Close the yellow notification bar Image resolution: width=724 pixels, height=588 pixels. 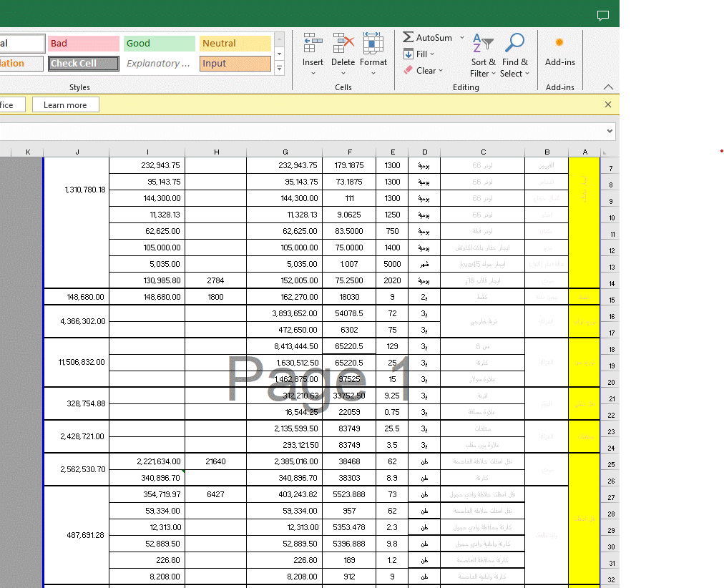pos(608,104)
